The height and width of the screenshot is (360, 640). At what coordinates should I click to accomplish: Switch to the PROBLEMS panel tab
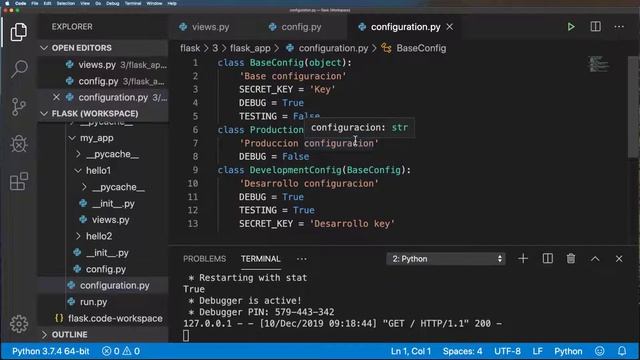[x=204, y=259]
